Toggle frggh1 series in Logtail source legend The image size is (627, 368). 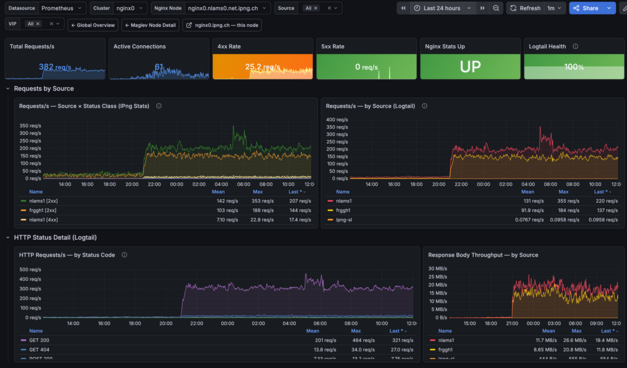(343, 210)
